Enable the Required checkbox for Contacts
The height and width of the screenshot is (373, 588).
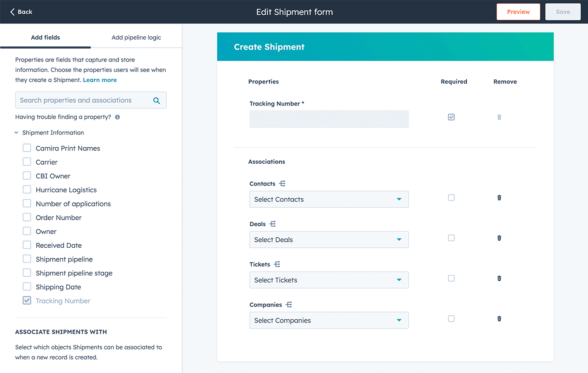[451, 197]
